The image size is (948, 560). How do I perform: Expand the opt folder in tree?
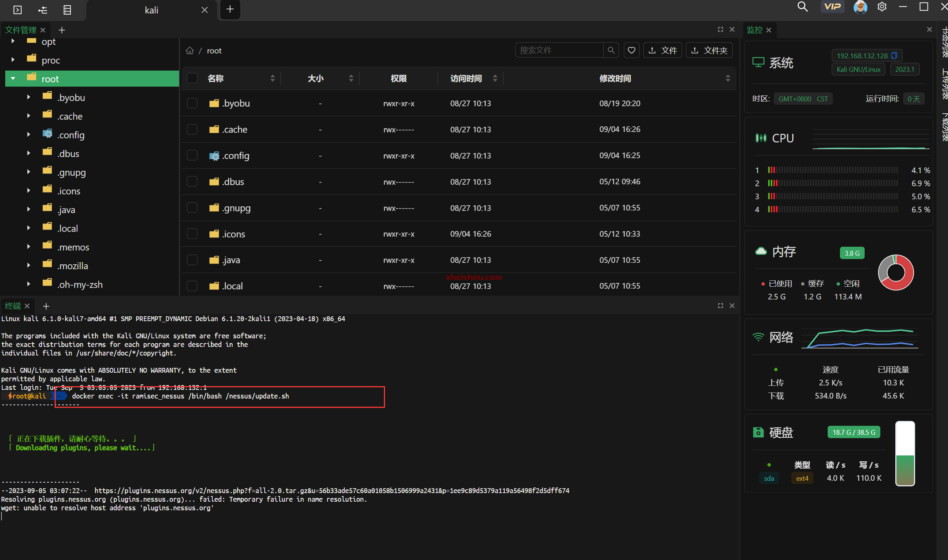pyautogui.click(x=13, y=41)
